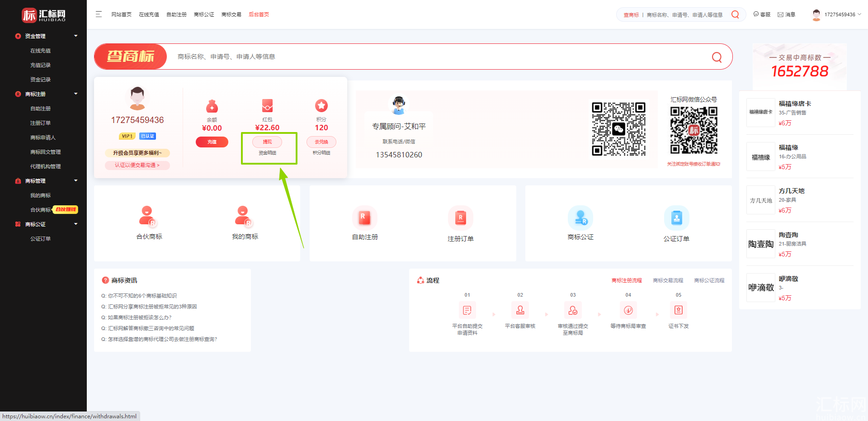The image size is (868, 421).
Task: Open the 福禧缘唐卡 trademark listing thumbnail
Action: tap(760, 112)
